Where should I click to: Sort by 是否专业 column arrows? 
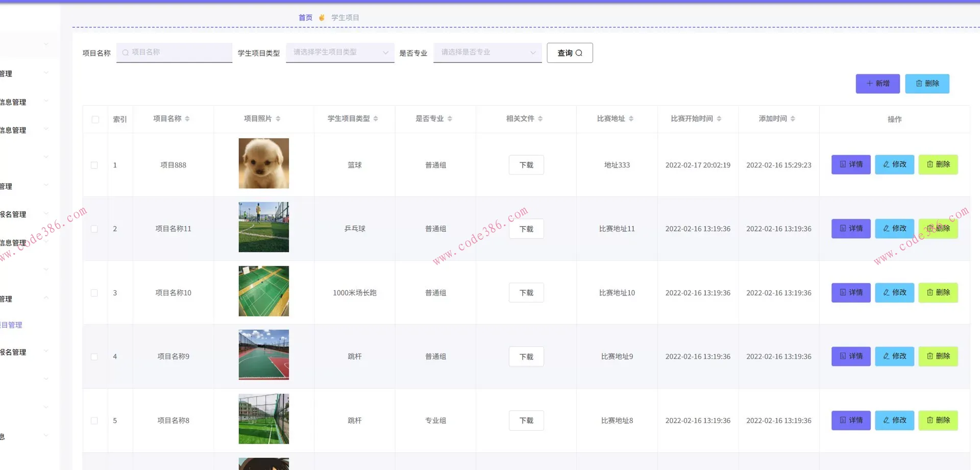pyautogui.click(x=450, y=119)
